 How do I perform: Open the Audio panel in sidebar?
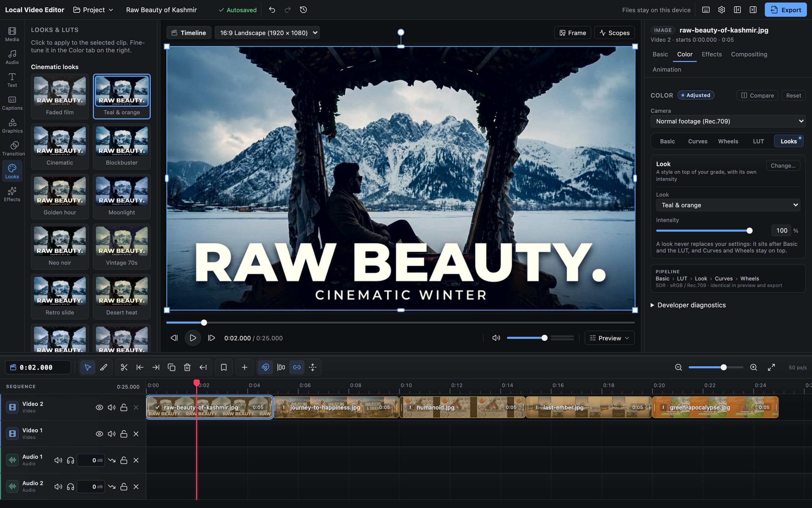[12, 57]
